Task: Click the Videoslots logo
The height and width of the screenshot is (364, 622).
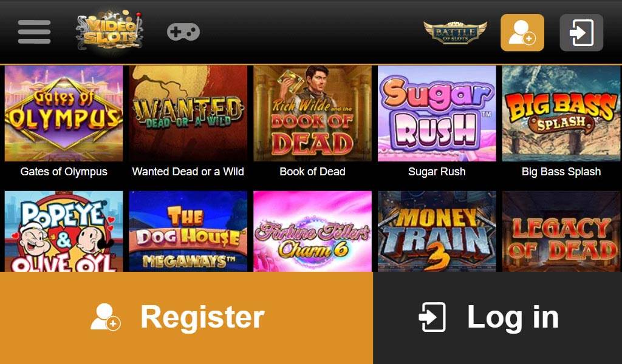Action: tap(110, 30)
